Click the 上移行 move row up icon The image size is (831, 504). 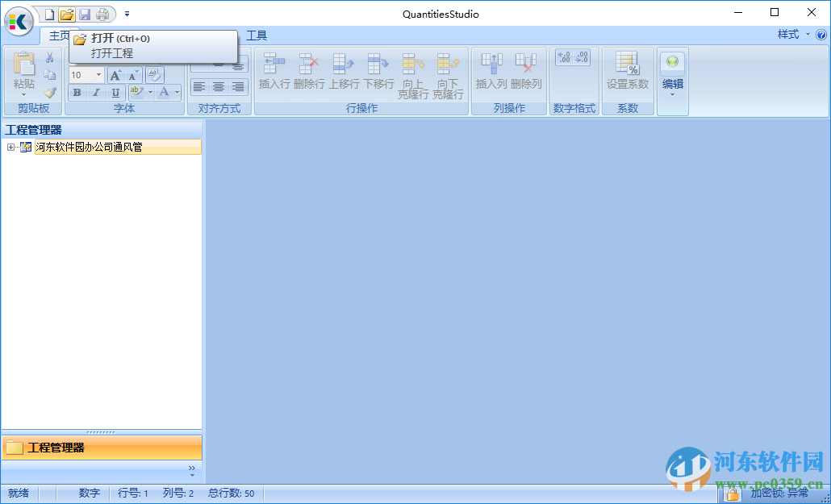(344, 64)
